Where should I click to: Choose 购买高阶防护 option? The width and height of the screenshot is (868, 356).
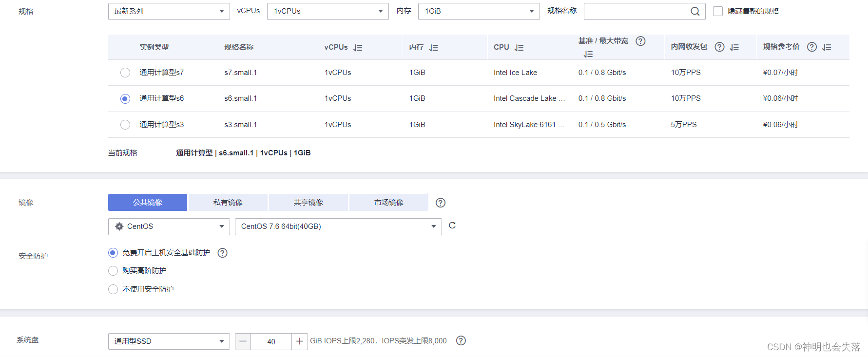click(x=113, y=271)
